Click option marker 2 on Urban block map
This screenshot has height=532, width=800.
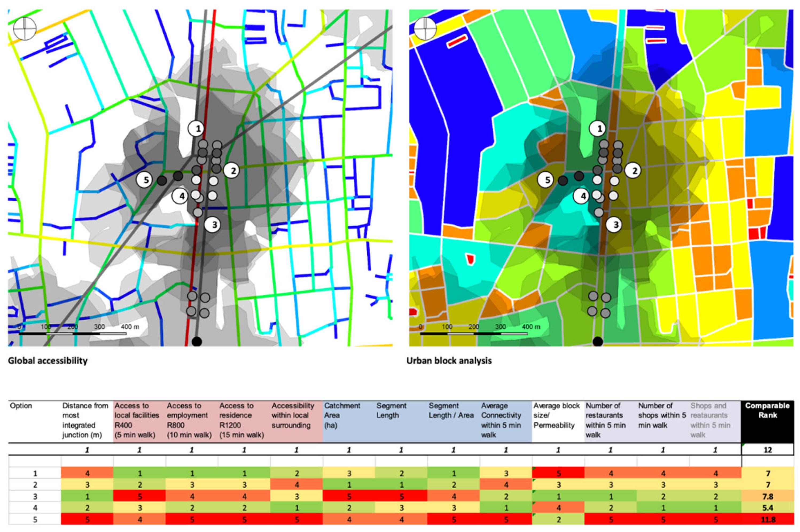tap(633, 170)
